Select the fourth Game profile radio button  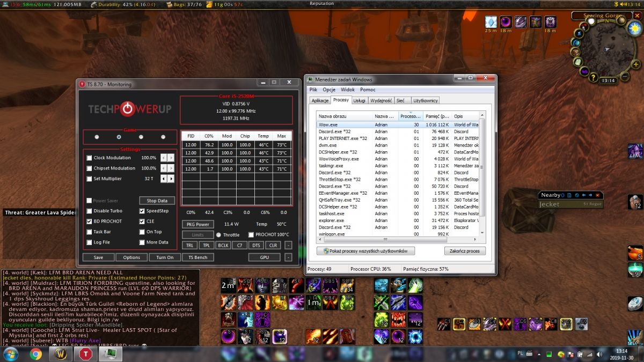coord(163,137)
